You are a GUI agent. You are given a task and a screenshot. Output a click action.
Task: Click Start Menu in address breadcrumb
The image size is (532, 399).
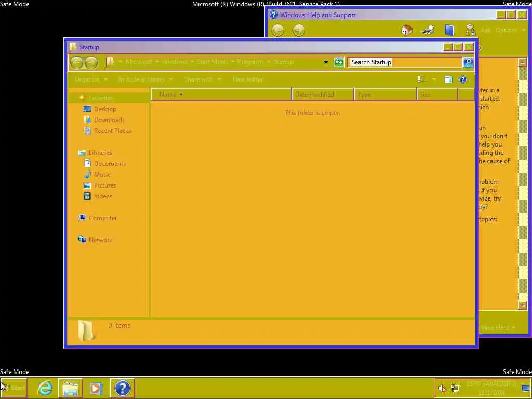point(212,62)
